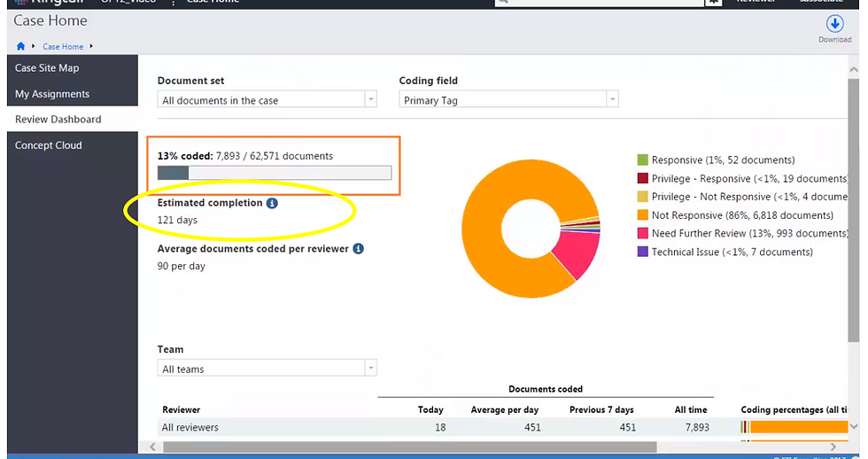Click the '90 per day' text
Viewport: 868px width, 459px height.
pyautogui.click(x=181, y=267)
